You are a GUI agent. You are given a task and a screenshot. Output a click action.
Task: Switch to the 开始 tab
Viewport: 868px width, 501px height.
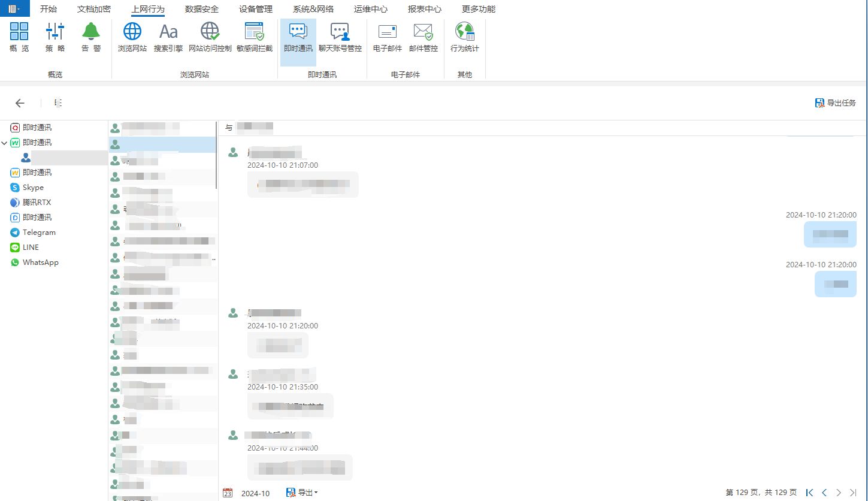pos(49,9)
